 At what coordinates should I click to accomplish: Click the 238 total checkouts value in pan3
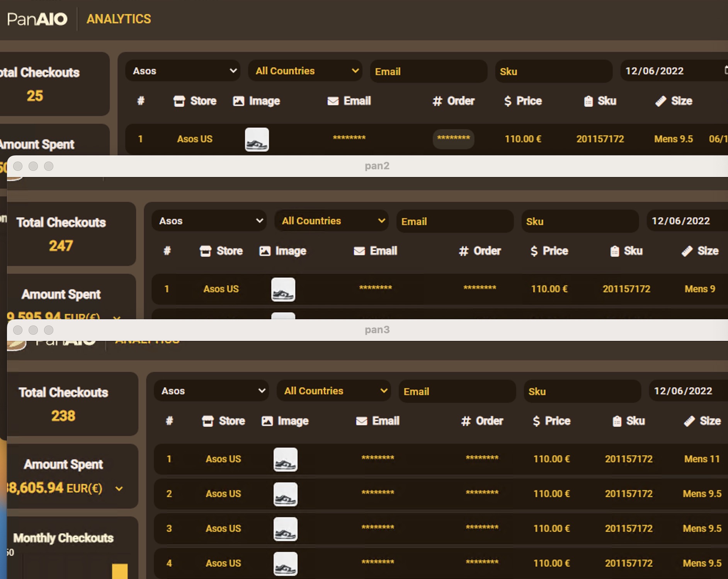[x=63, y=416]
